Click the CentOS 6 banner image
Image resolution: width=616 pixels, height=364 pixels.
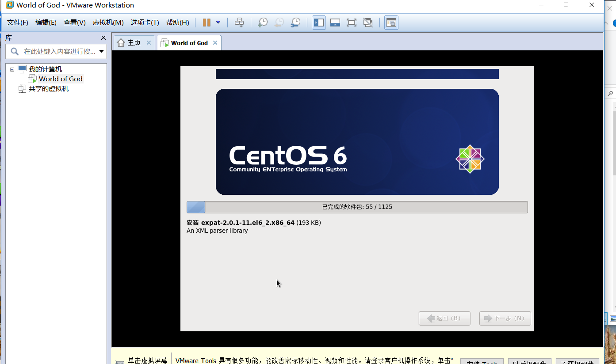357,142
